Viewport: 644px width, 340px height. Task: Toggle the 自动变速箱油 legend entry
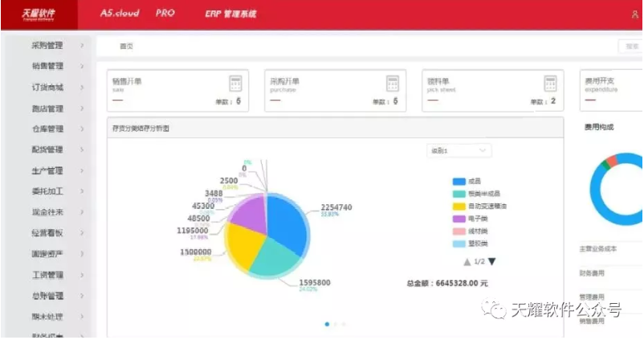click(479, 207)
